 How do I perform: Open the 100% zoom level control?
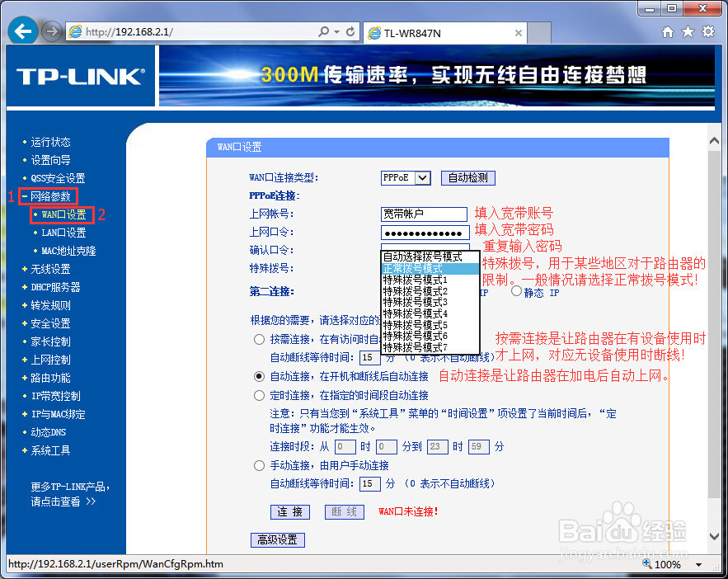point(669,564)
